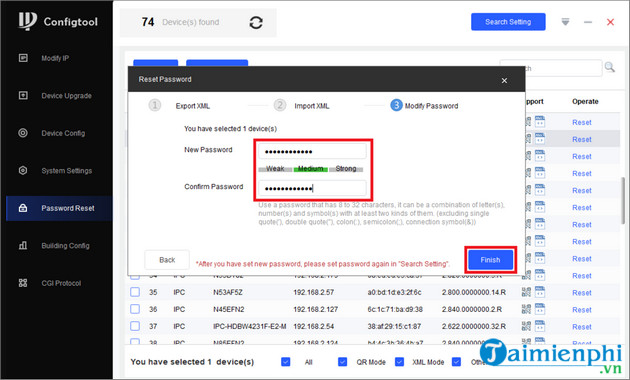630x380 pixels.
Task: Open the Building Config sidebar icon
Action: pyautogui.click(x=23, y=245)
